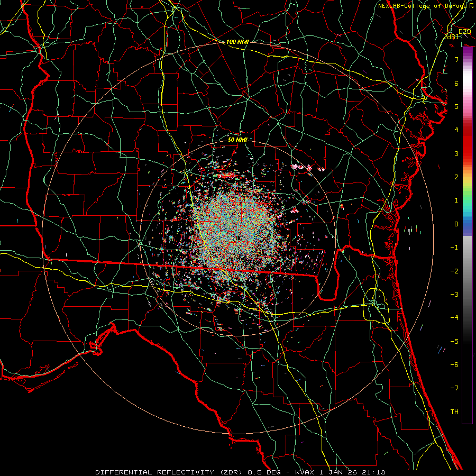Click the 2 value on the scale
The height and width of the screenshot is (476, 476).
click(x=456, y=177)
